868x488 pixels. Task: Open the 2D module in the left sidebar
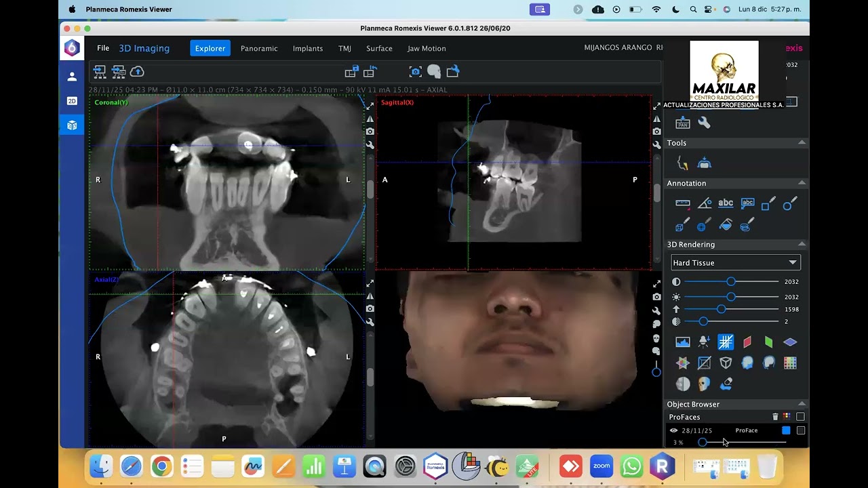click(72, 101)
